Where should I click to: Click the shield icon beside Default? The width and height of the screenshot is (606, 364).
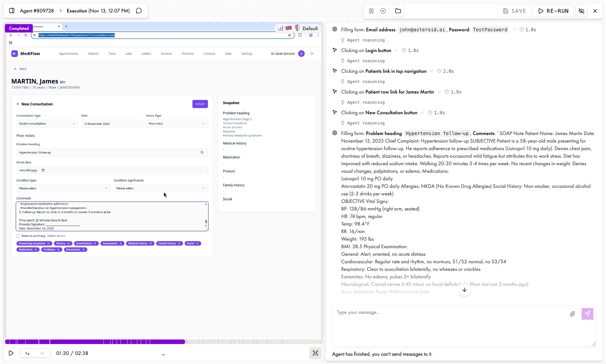pos(297,28)
